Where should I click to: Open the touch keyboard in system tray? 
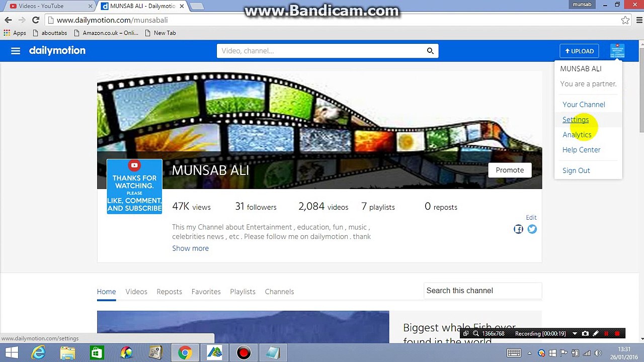[x=514, y=353]
